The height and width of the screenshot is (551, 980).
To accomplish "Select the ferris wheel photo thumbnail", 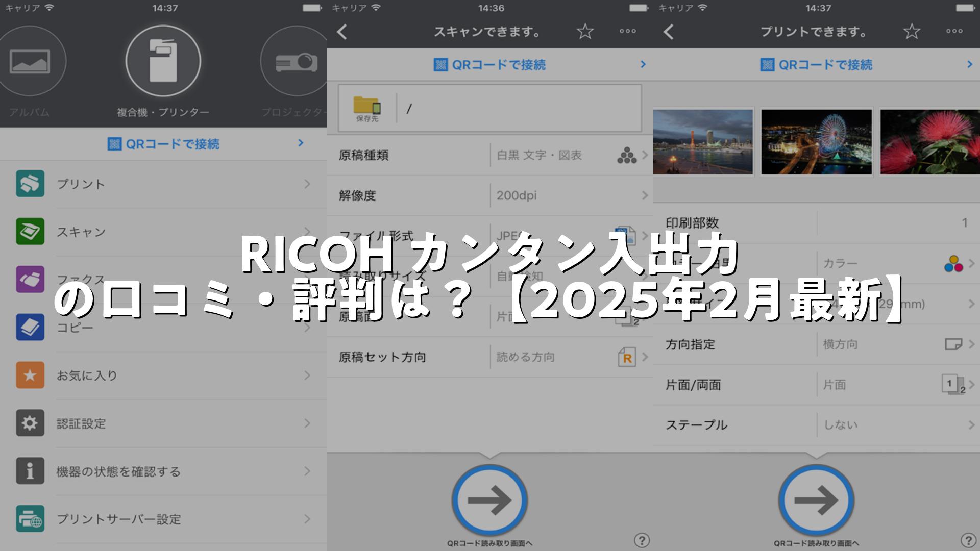I will [x=816, y=142].
